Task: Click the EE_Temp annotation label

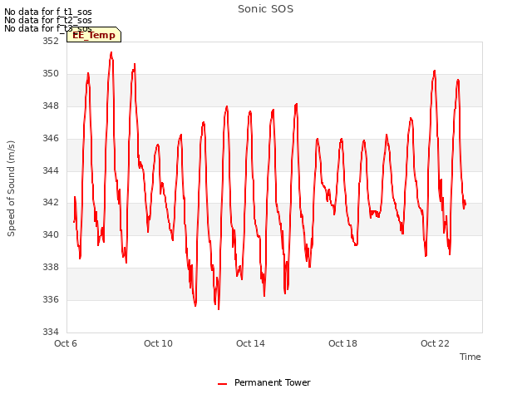Action: pos(94,35)
